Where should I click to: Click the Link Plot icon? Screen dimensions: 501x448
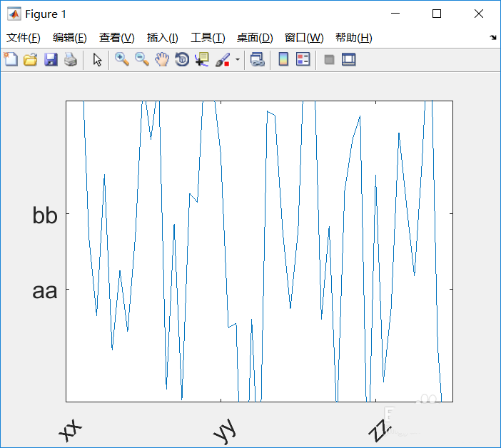[x=258, y=60]
